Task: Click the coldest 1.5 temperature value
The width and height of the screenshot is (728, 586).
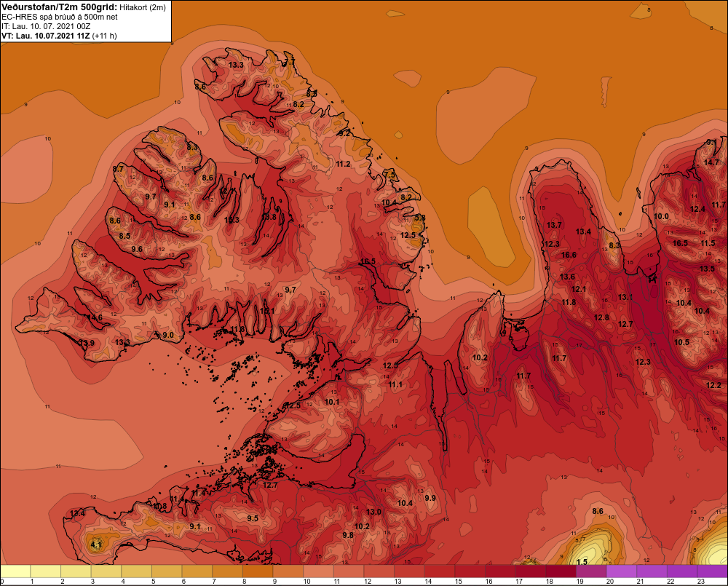Action: click(x=581, y=562)
